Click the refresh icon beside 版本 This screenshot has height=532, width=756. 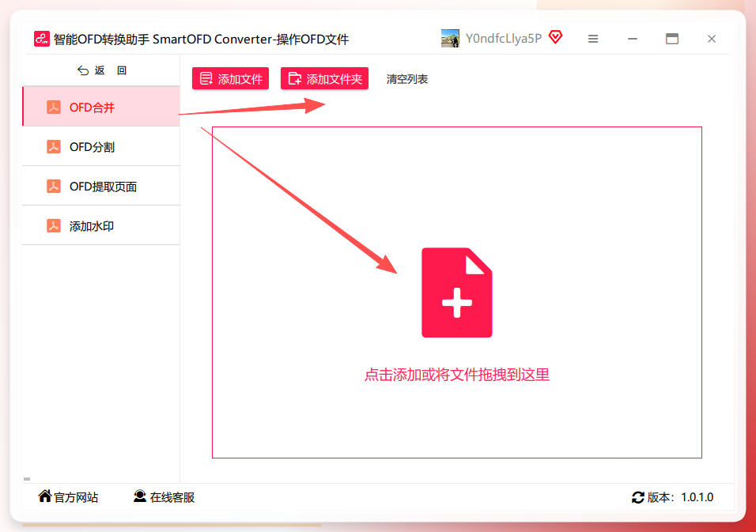[x=638, y=497]
